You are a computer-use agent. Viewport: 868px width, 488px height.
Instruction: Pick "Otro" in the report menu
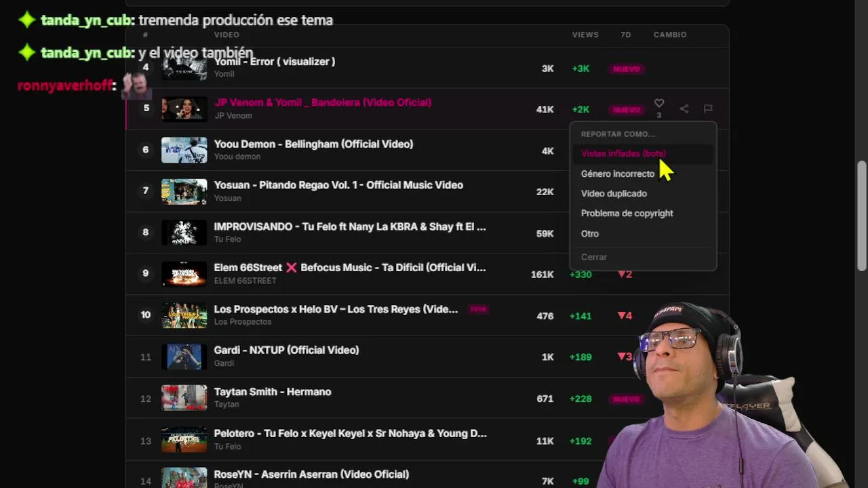tap(590, 234)
